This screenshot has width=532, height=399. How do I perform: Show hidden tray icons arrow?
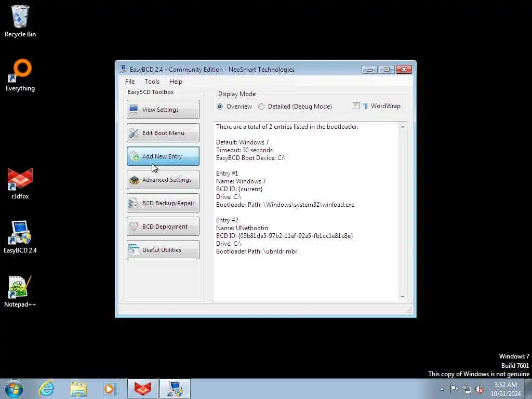click(x=442, y=390)
